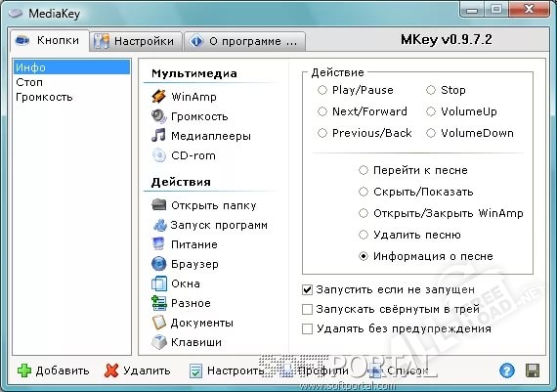Image resolution: width=557 pixels, height=392 pixels.
Task: Uncheck Запустить если не запущен
Action: click(x=307, y=290)
